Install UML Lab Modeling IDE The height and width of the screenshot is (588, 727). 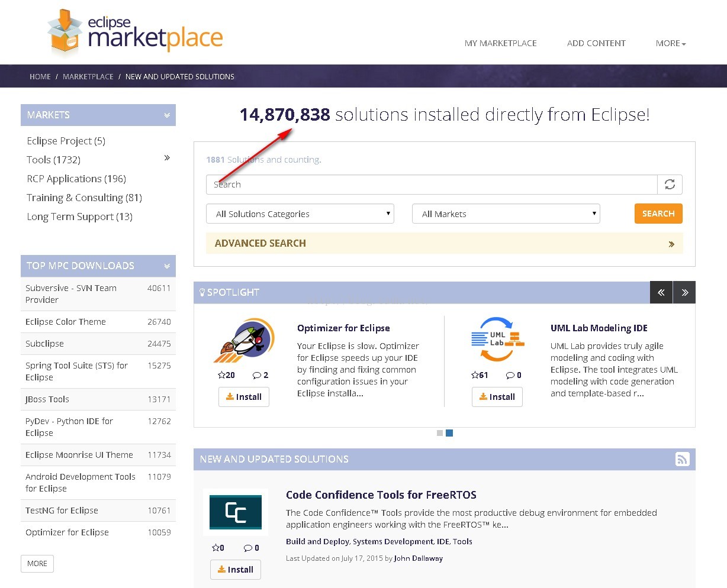click(497, 397)
